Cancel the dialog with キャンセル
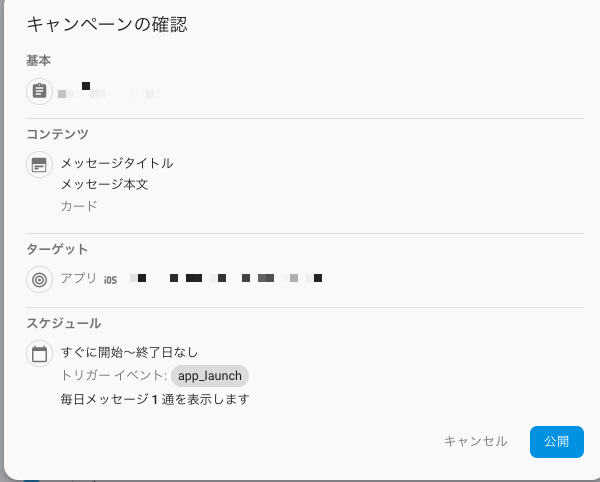The image size is (600, 482). click(476, 441)
